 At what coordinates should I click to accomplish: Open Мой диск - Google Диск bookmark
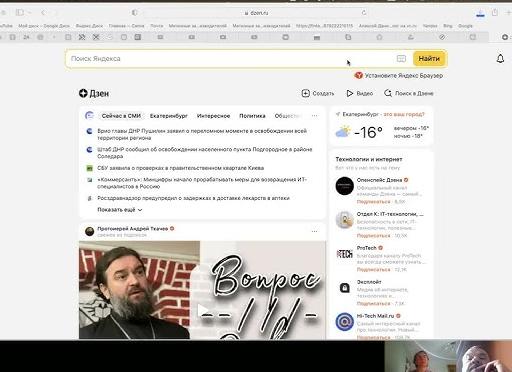(44, 26)
